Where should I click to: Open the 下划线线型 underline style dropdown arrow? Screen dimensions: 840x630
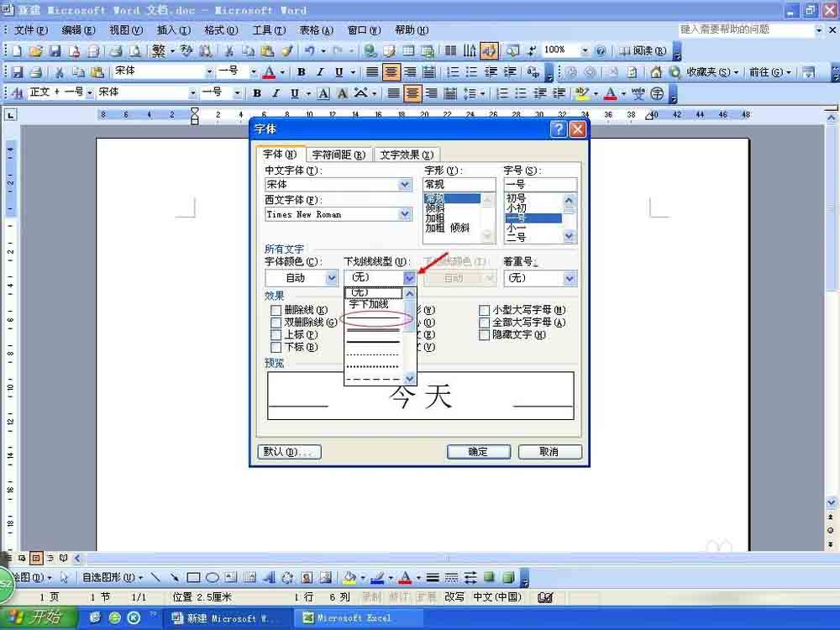pyautogui.click(x=409, y=277)
